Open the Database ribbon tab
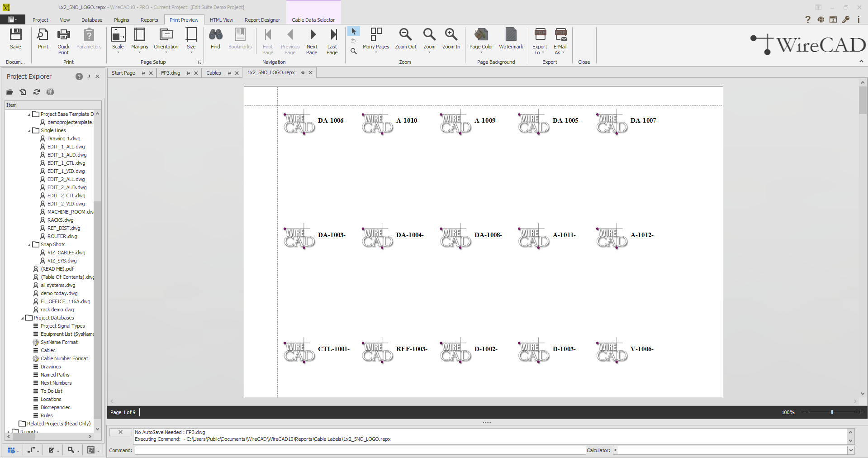The width and height of the screenshot is (868, 458). pos(92,20)
